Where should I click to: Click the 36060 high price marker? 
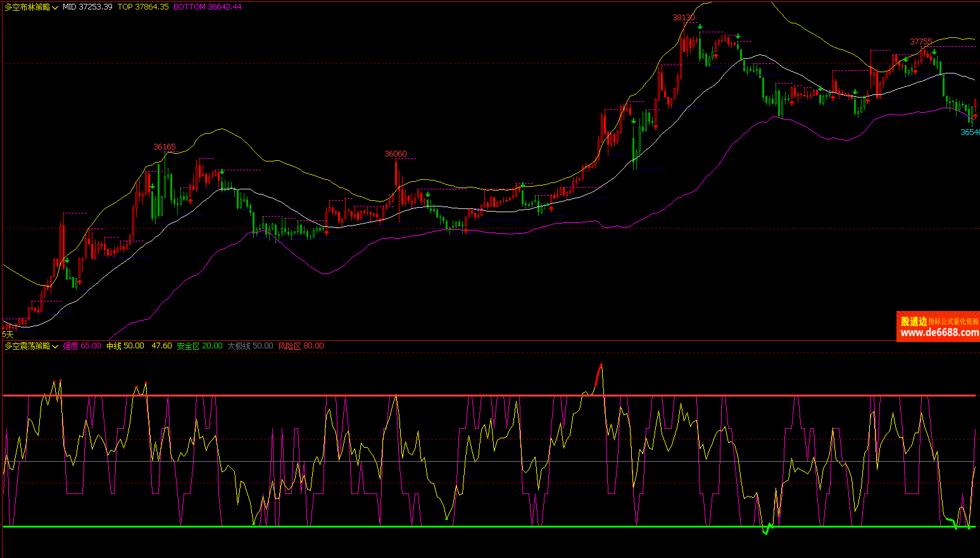point(396,154)
